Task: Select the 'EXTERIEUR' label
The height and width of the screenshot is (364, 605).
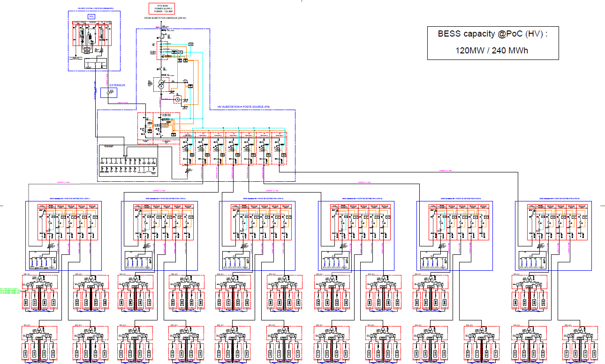Action: (x=117, y=85)
